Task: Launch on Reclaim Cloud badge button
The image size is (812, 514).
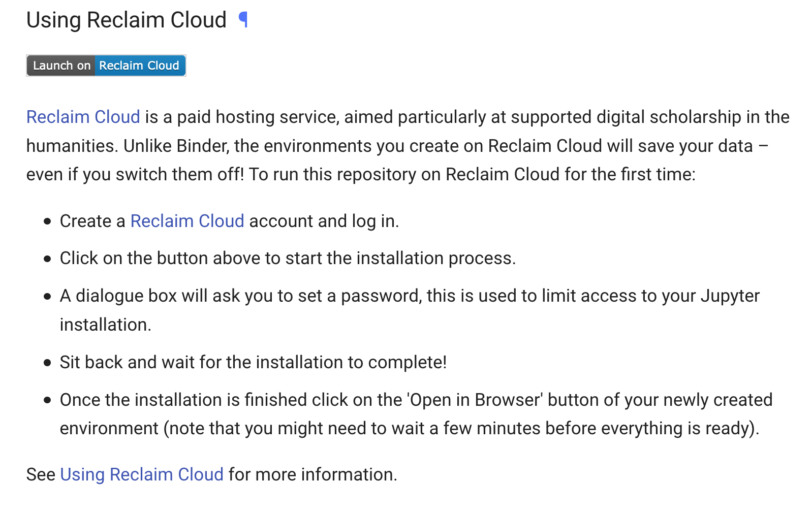Action: (x=106, y=66)
